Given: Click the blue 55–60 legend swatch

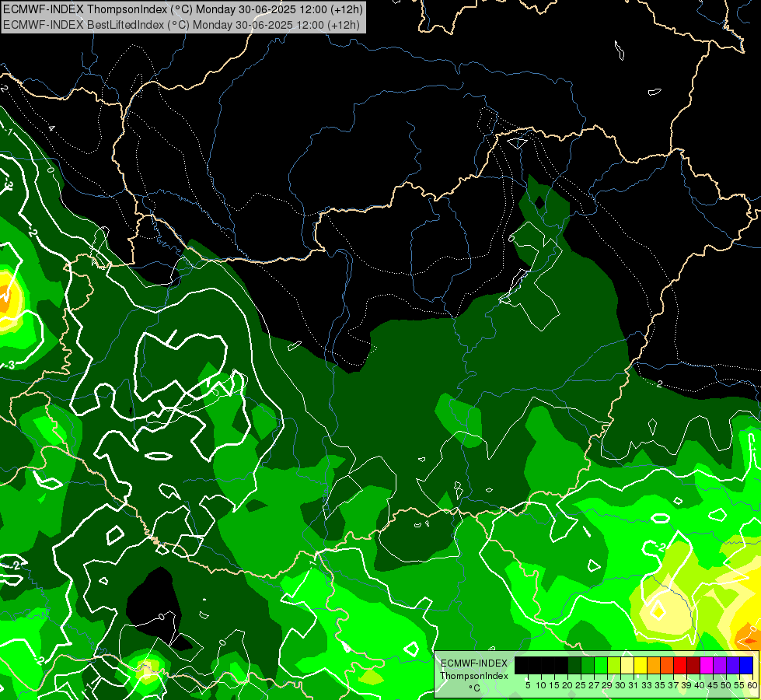Looking at the screenshot, I should 746,665.
